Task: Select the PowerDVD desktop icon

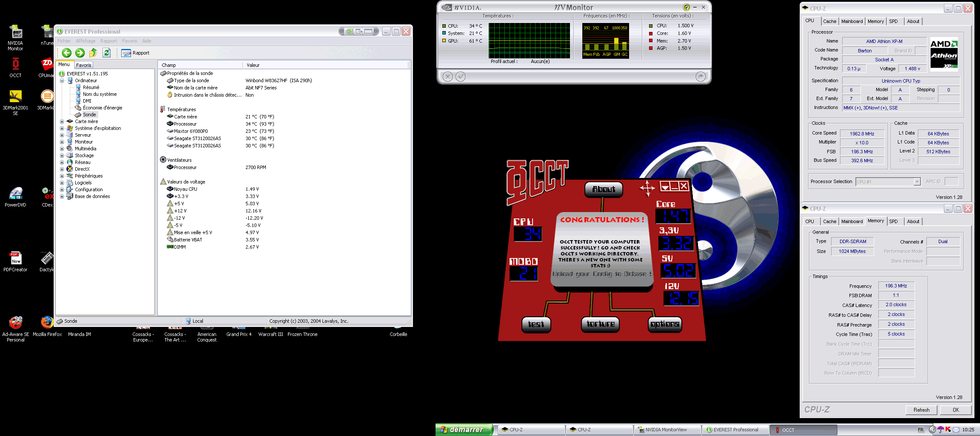Action: pos(15,197)
